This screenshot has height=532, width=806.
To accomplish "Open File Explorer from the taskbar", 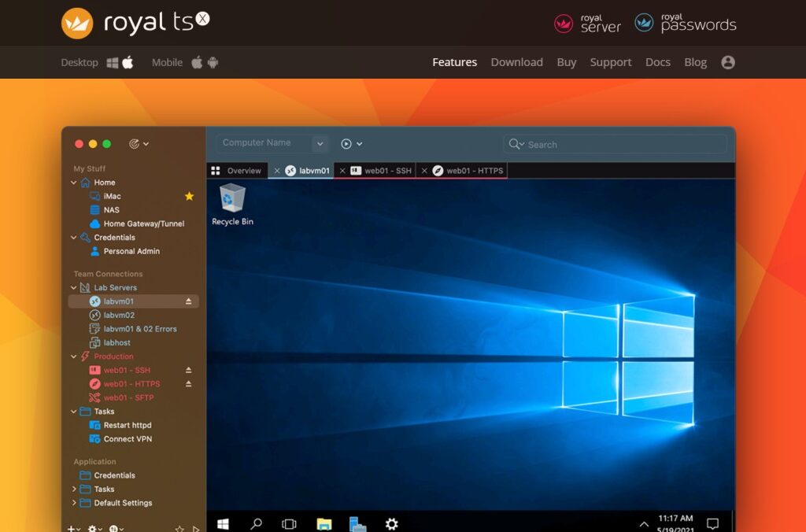I will point(324,524).
